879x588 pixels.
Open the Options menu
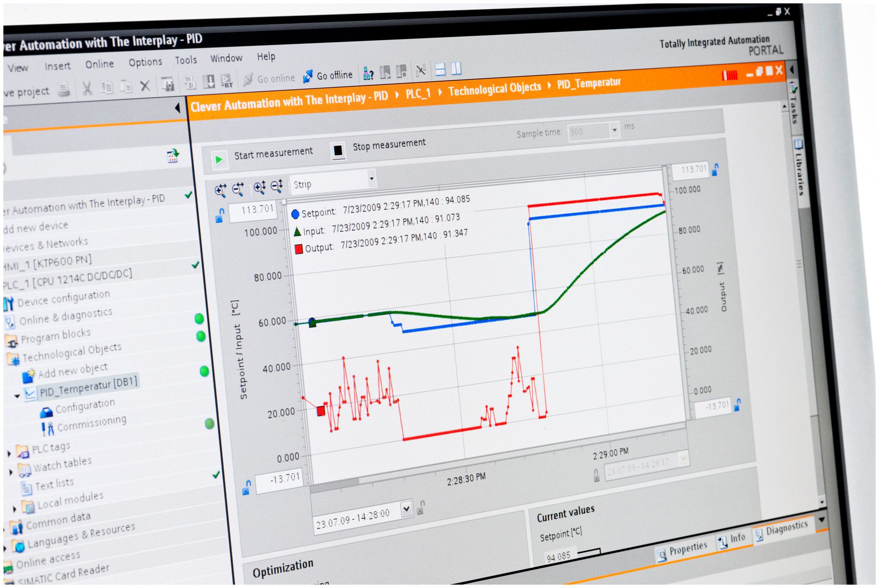tap(145, 62)
